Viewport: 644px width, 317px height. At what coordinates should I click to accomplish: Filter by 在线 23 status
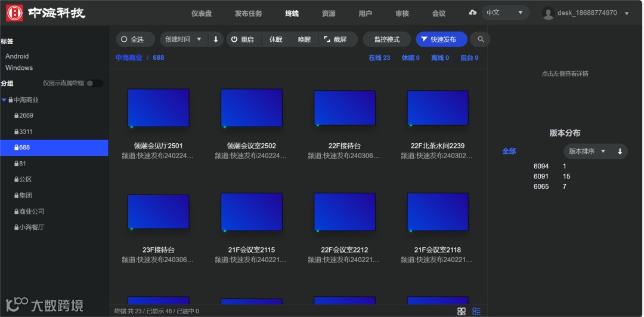[x=379, y=58]
